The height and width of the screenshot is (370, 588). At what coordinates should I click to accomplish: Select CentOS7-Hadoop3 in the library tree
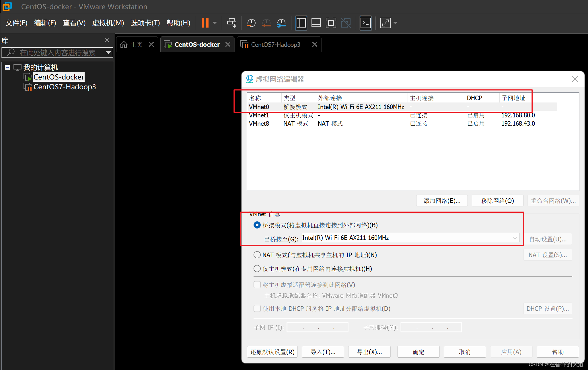point(65,87)
